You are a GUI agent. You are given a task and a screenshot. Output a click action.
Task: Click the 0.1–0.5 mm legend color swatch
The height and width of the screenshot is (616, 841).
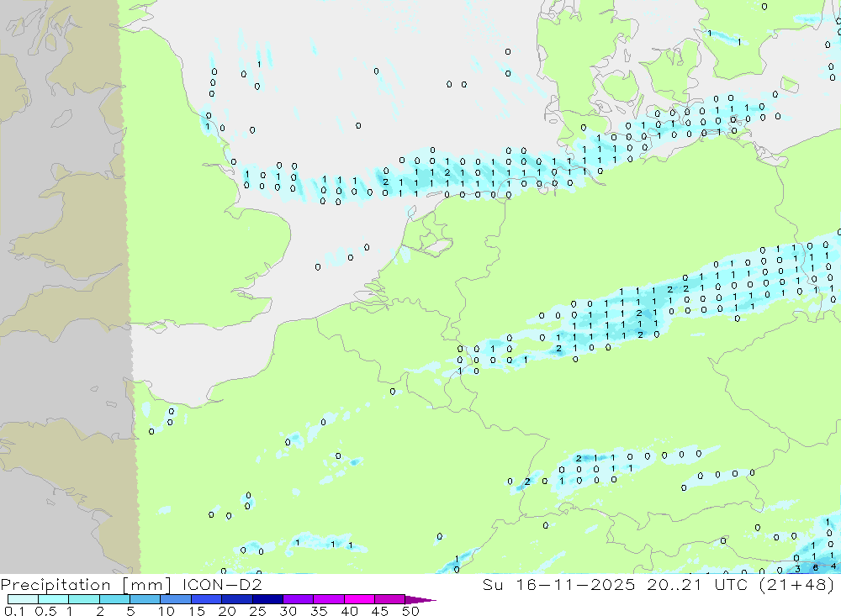click(x=23, y=599)
